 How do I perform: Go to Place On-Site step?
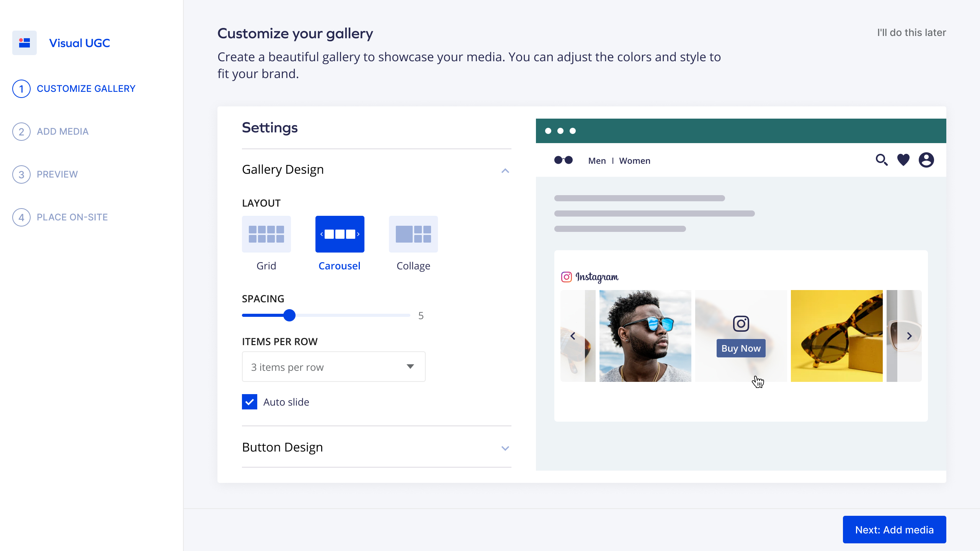click(72, 217)
